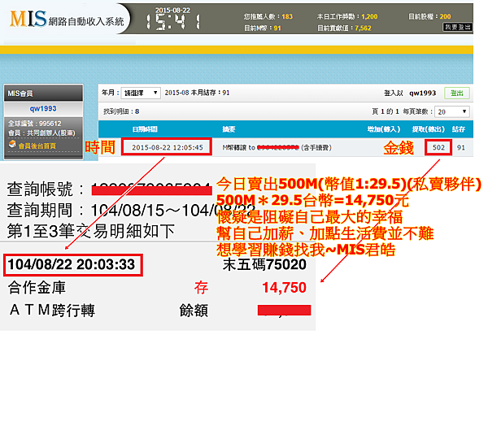
Task: Click the timestamp 104/08/22 20:03:33
Action: click(72, 264)
